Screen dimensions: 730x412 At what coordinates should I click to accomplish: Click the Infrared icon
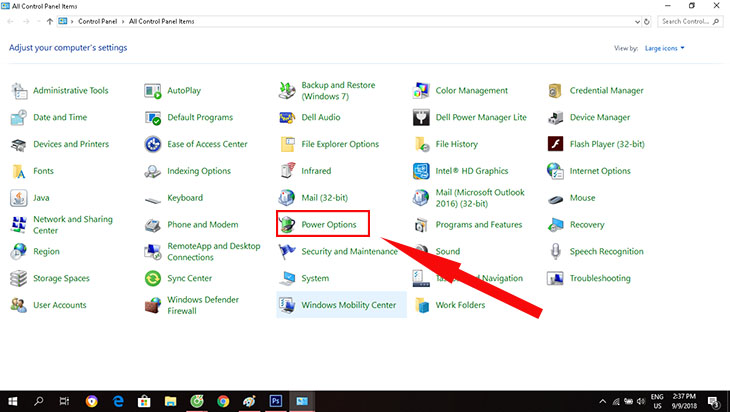pyautogui.click(x=287, y=171)
